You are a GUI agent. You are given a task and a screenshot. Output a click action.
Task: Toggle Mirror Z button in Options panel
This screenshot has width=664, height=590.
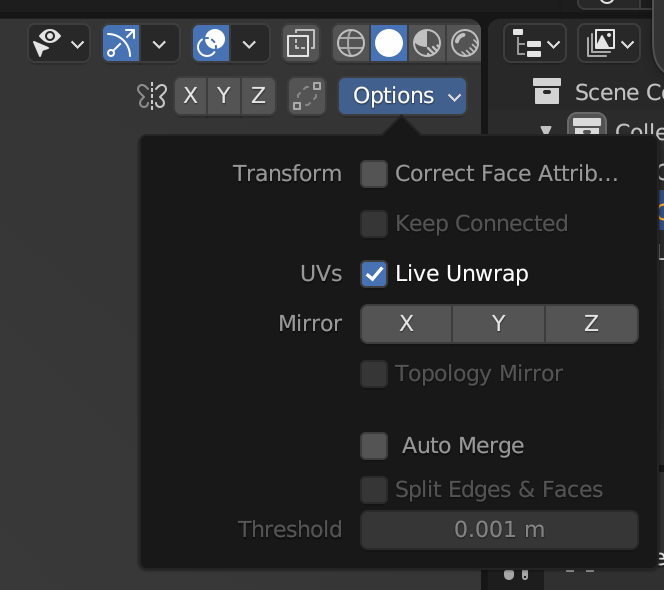coord(591,324)
